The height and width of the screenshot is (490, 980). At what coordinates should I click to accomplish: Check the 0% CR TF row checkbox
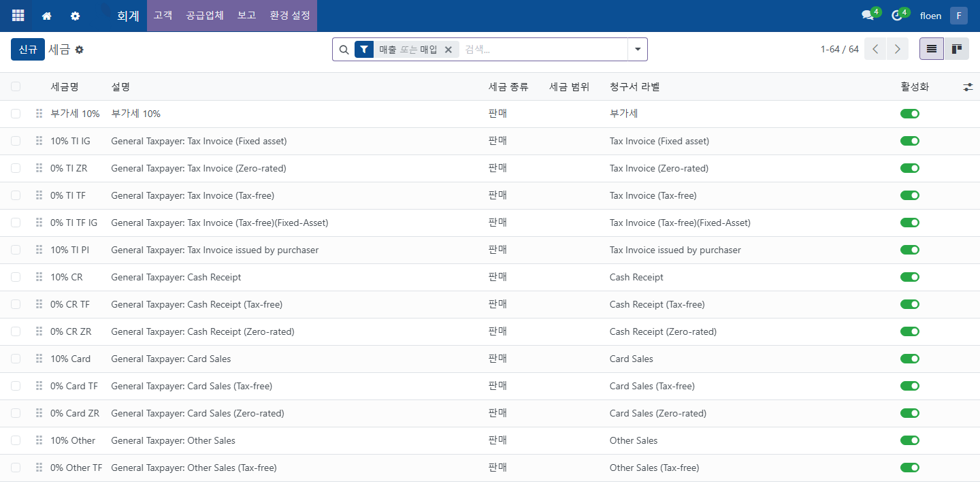click(16, 304)
